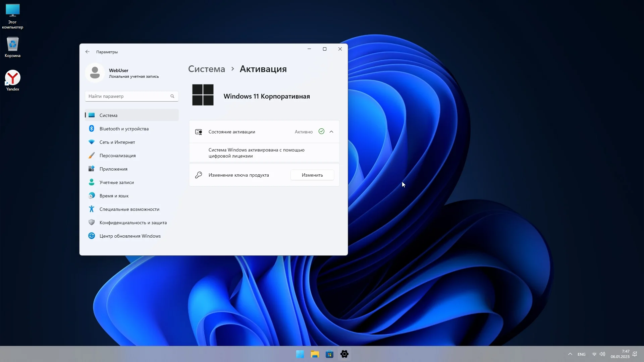644x362 pixels.
Task: Switch ENG input language in tray
Action: tap(581, 354)
